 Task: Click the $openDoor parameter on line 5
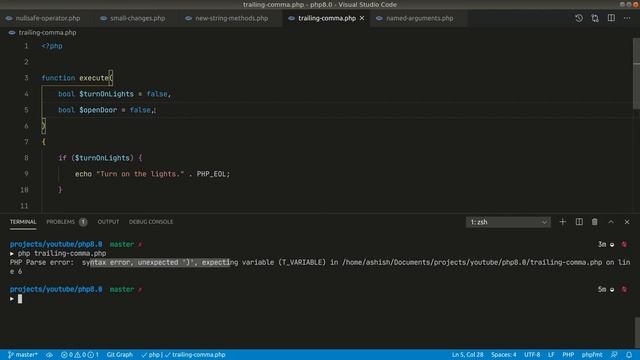(x=98, y=110)
